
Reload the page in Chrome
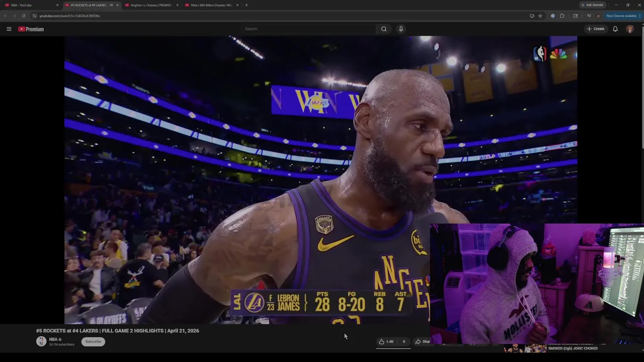pos(23,16)
